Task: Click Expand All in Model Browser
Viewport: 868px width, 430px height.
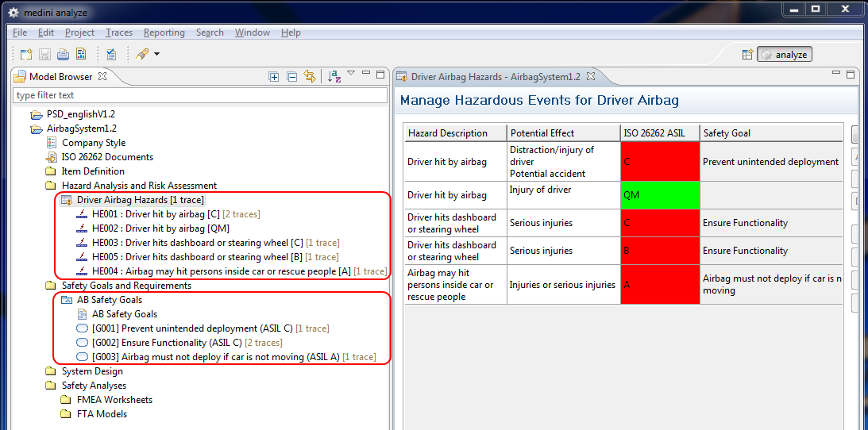Action: pyautogui.click(x=274, y=77)
